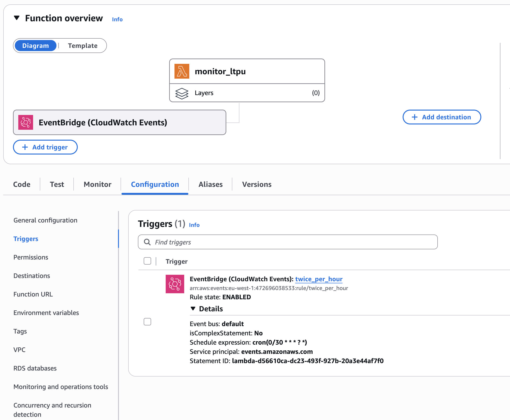510x420 pixels.
Task: Open the Layers (0) row
Action: [247, 93]
